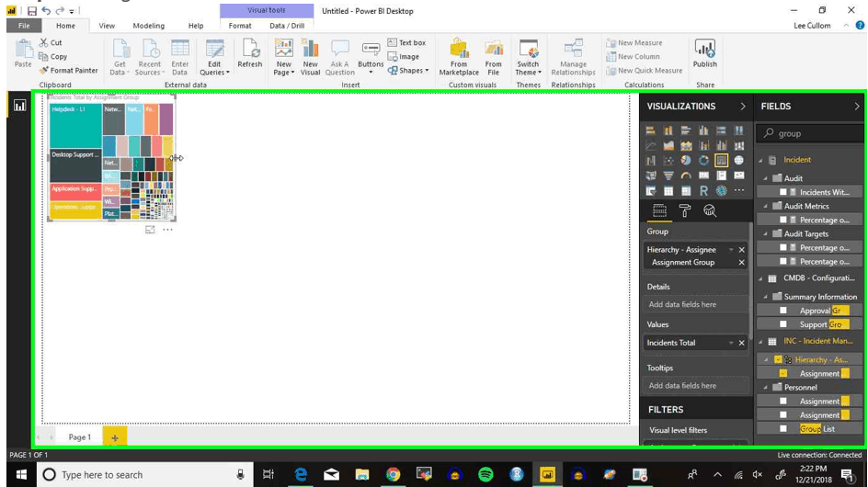Select the Stacked area chart visual
The image size is (868, 487).
click(686, 145)
